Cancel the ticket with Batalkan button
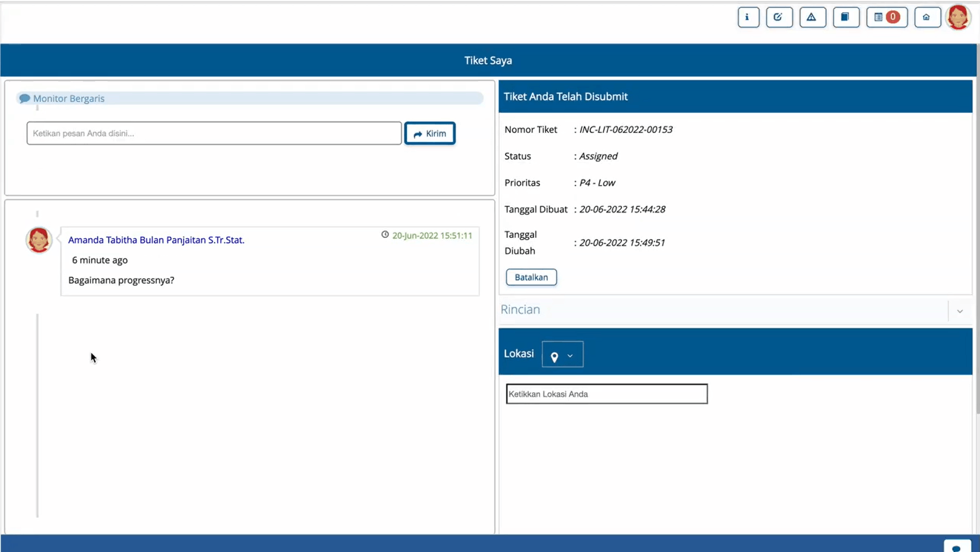 tap(531, 277)
